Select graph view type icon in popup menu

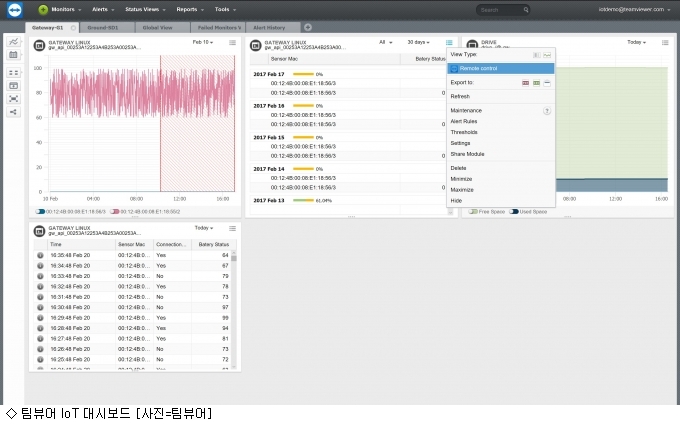tap(547, 55)
